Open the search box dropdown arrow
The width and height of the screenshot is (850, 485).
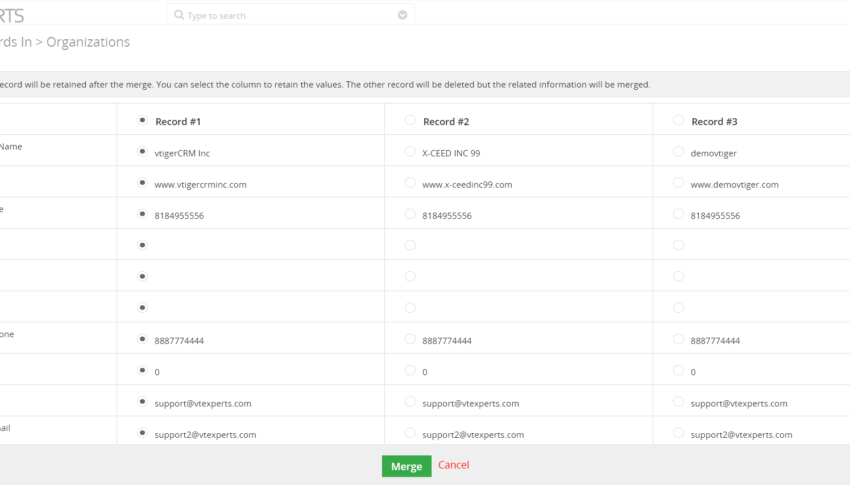[402, 15]
